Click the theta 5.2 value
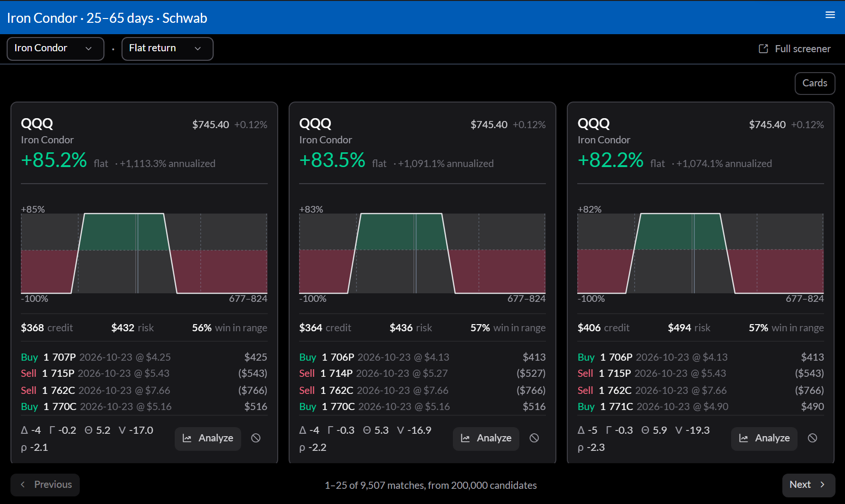This screenshot has height=504, width=845. click(97, 430)
